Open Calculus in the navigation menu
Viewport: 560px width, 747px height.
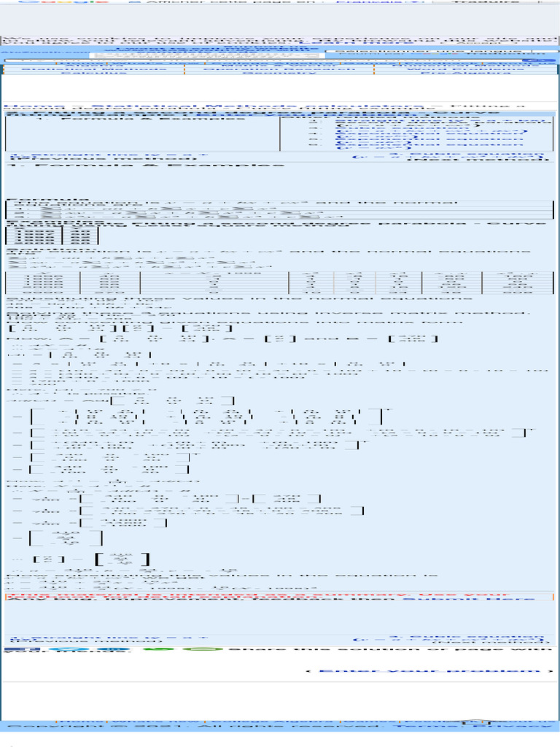pos(94,73)
